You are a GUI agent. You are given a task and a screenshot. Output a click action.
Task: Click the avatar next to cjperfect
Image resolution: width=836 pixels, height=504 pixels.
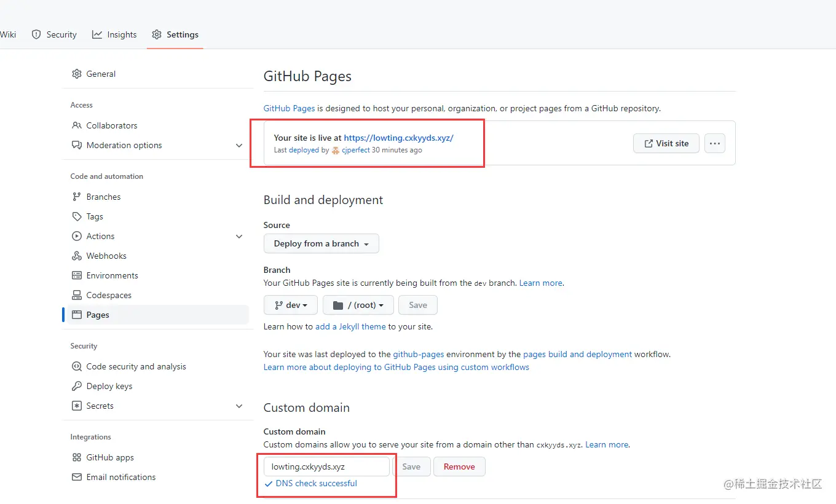point(336,150)
